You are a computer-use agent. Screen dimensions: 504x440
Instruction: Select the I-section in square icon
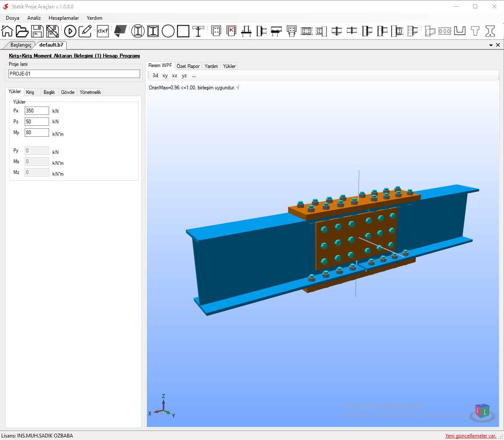point(153,31)
